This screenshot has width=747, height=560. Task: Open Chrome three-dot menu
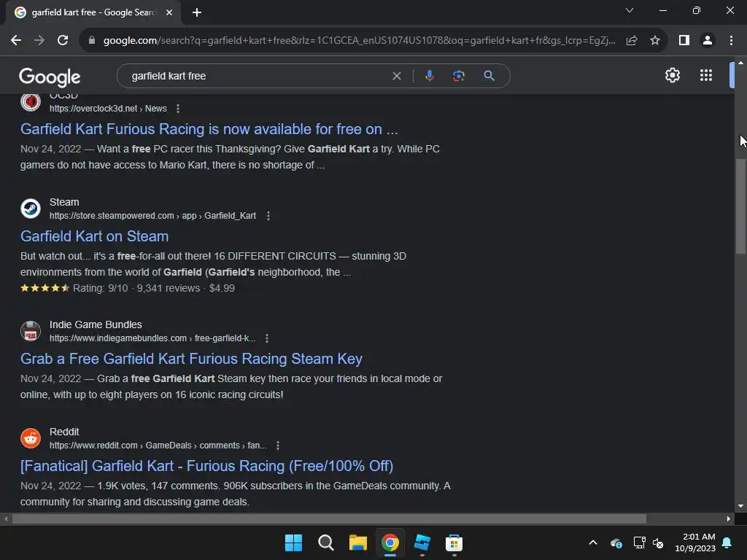(x=731, y=41)
